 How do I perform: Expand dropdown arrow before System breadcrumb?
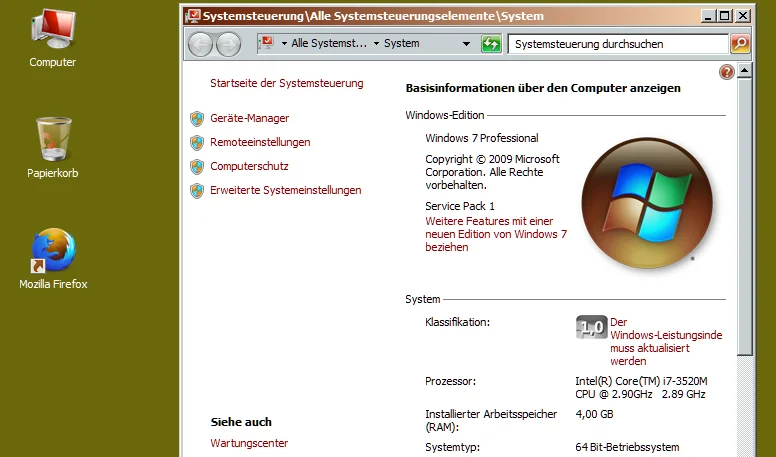pos(376,44)
